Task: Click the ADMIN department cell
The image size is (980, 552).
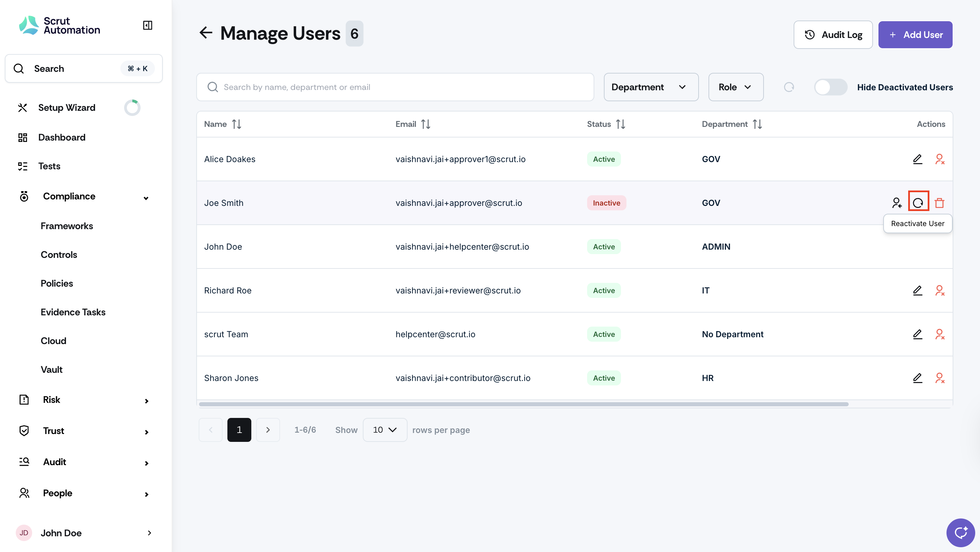Action: (x=716, y=247)
